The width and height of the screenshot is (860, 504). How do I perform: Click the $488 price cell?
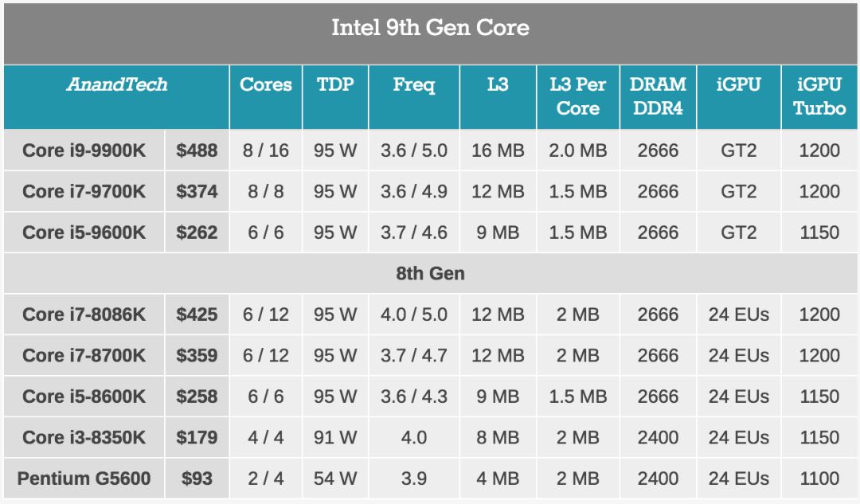[x=197, y=150]
